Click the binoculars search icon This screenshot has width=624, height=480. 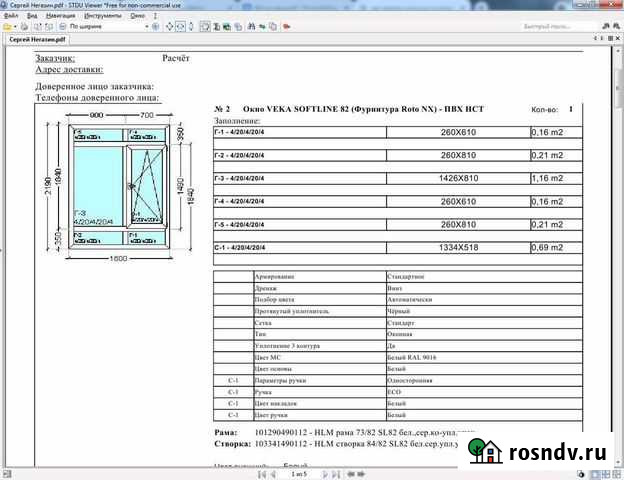pos(249,27)
